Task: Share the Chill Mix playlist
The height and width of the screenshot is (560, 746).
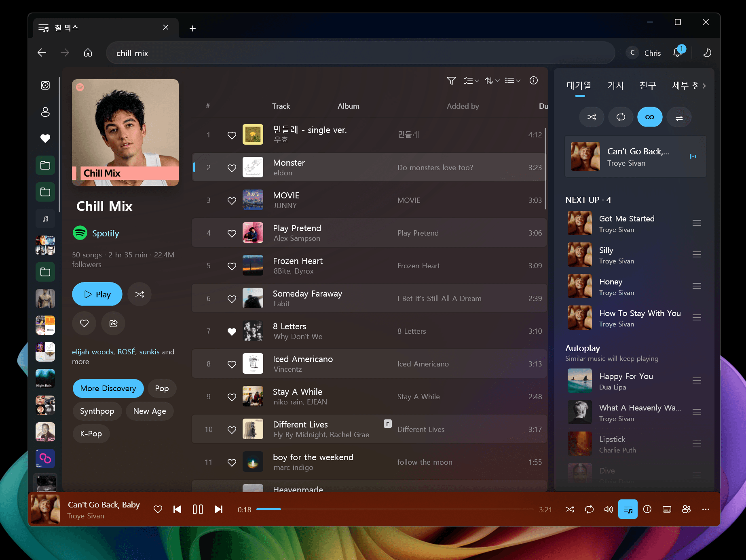Action: pyautogui.click(x=113, y=323)
